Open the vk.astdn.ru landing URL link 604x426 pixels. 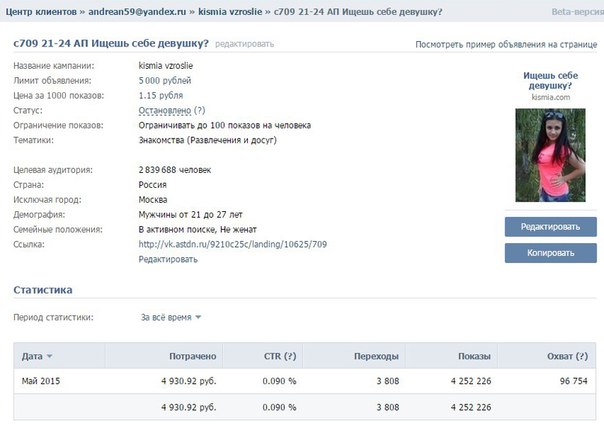click(x=232, y=244)
